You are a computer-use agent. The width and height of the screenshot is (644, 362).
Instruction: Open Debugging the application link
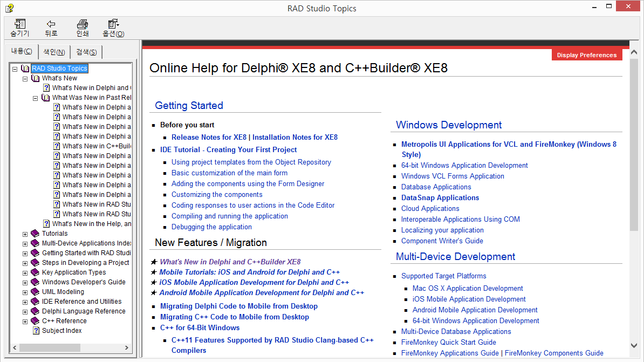[x=211, y=227]
